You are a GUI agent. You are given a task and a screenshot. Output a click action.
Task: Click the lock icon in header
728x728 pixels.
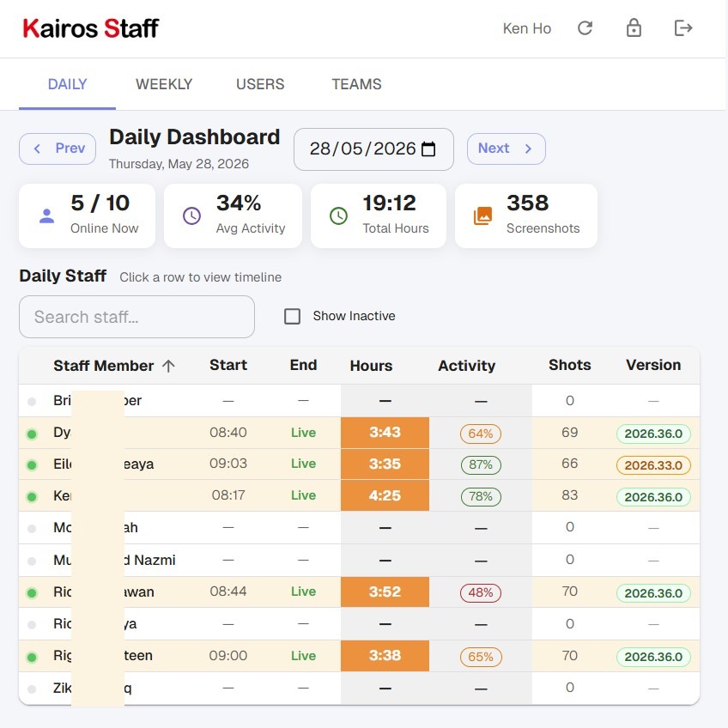coord(634,27)
